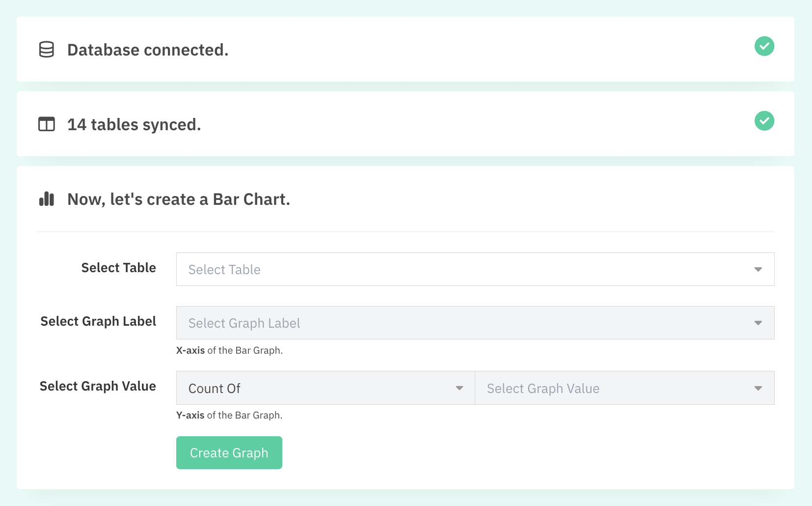
Task: Open the Select Graph Label dropdown
Action: (x=475, y=323)
